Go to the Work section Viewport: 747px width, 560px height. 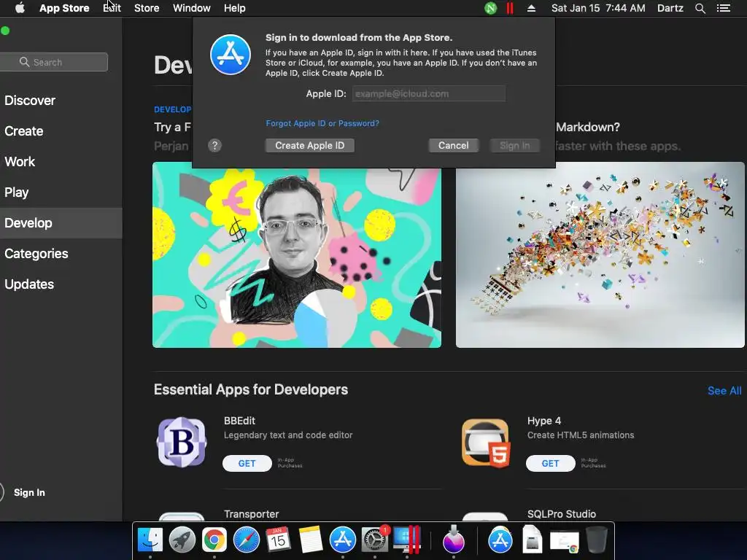(x=20, y=161)
